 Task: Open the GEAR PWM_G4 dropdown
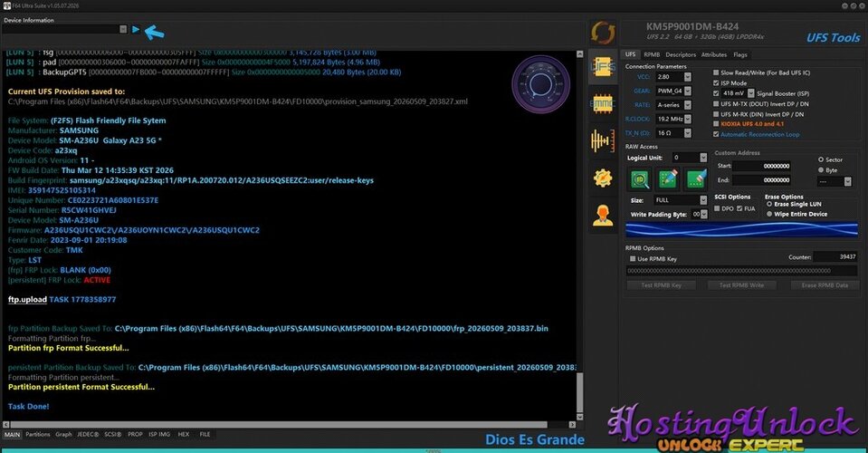[688, 91]
